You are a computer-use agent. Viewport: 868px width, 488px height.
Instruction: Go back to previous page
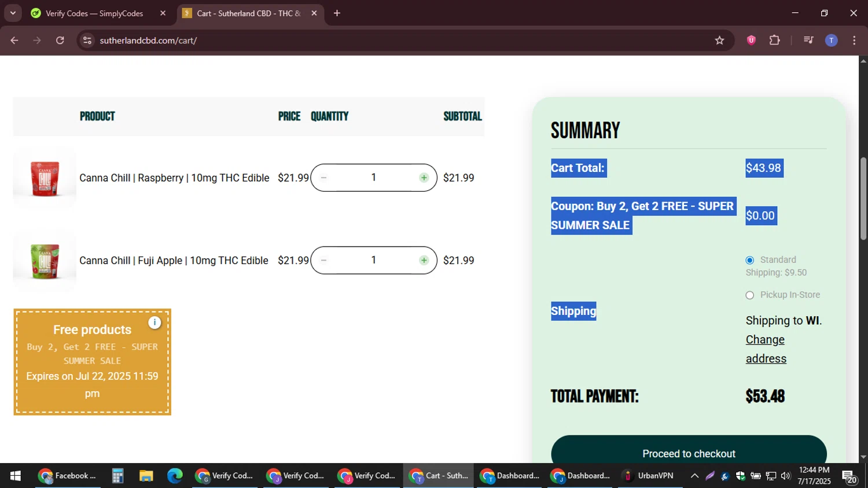[14, 41]
